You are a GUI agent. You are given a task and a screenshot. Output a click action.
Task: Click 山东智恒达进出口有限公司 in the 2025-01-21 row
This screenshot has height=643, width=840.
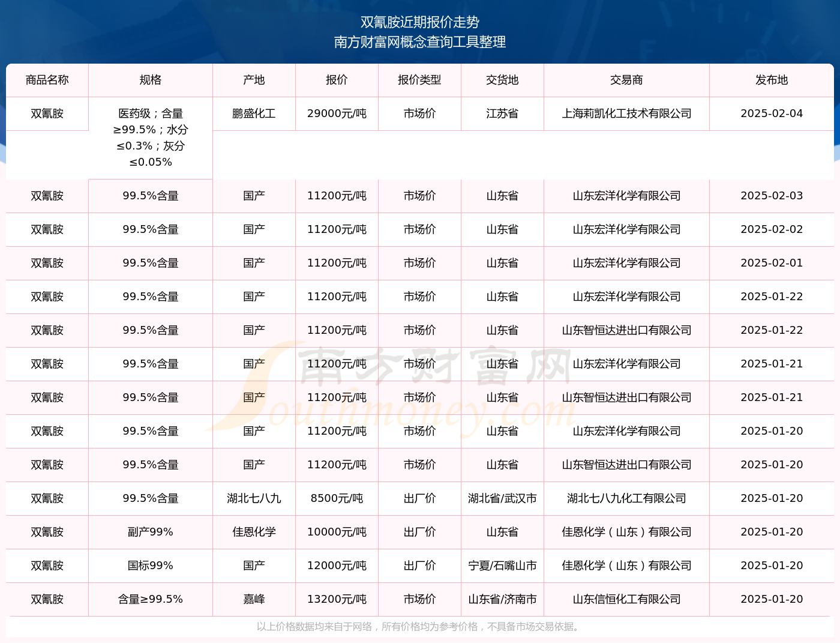(626, 397)
